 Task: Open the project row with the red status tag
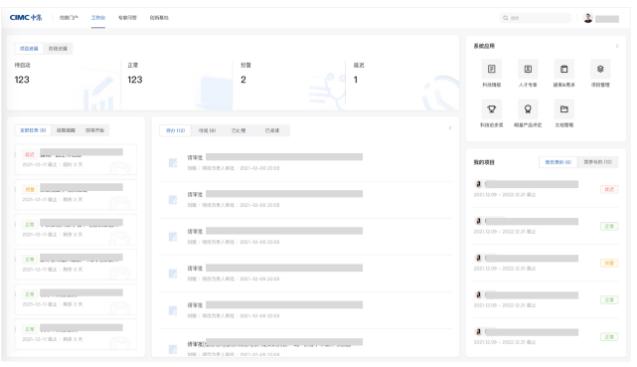tap(546, 189)
